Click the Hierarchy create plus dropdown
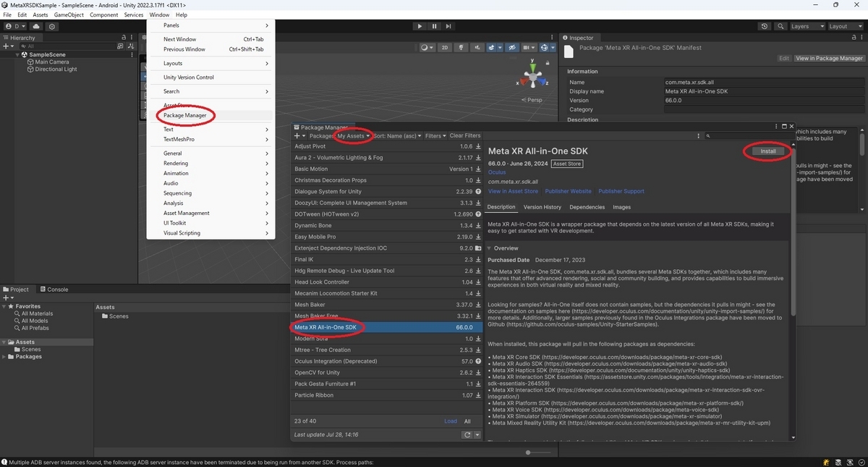 point(9,46)
